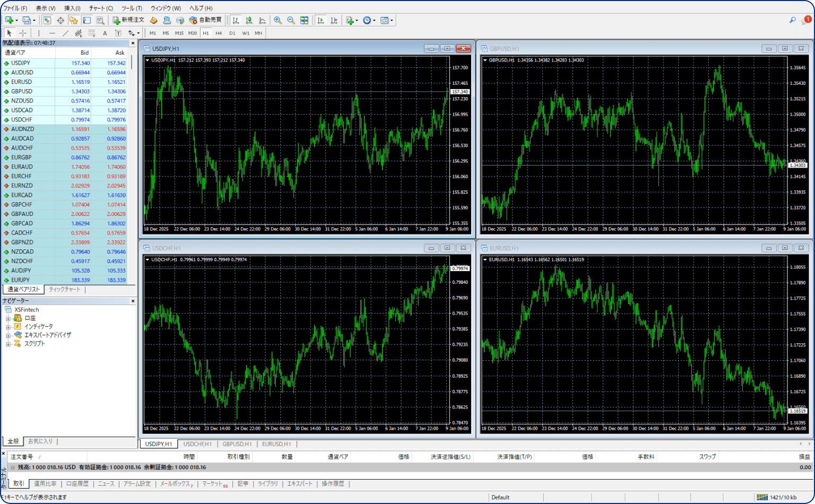Expand the インディケータ tree node
This screenshot has height=504, width=815.
coord(8,327)
